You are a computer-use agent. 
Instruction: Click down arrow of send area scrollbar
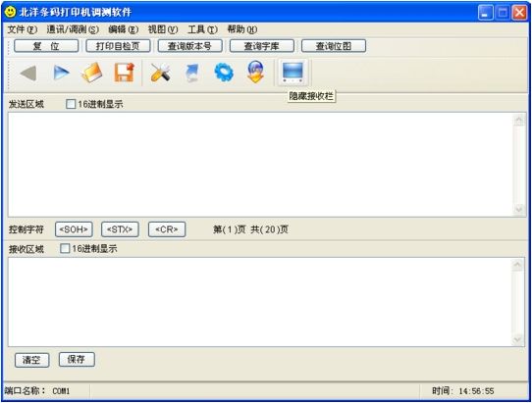click(518, 210)
